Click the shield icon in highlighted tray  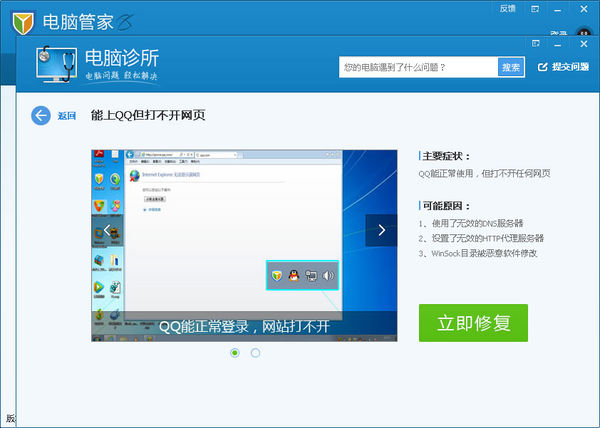point(277,275)
